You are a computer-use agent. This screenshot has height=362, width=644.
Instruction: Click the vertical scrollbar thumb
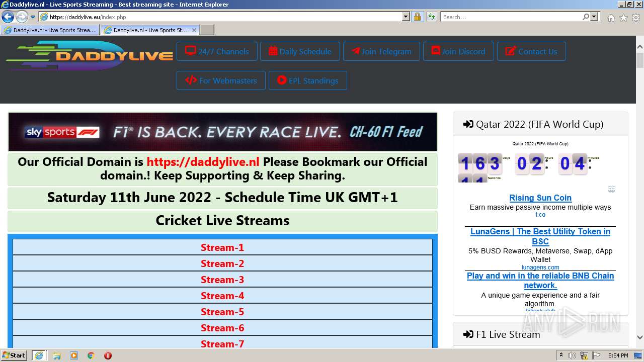click(640, 61)
